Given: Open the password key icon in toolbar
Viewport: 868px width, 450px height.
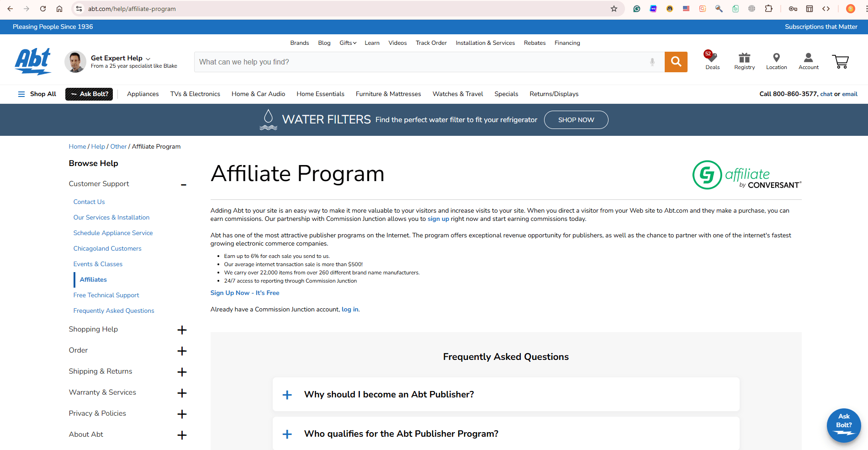Looking at the screenshot, I should [x=793, y=9].
